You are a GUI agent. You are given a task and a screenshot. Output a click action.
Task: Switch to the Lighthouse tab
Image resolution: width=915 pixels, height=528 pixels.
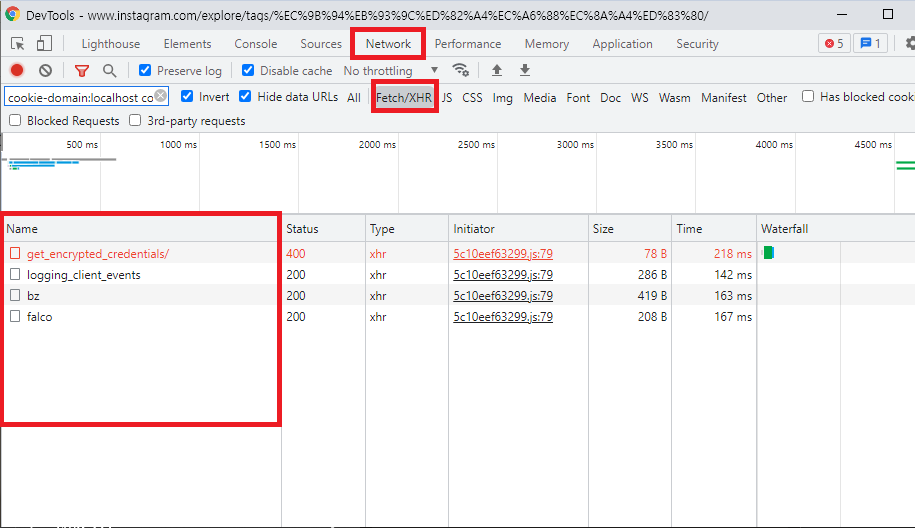(111, 44)
